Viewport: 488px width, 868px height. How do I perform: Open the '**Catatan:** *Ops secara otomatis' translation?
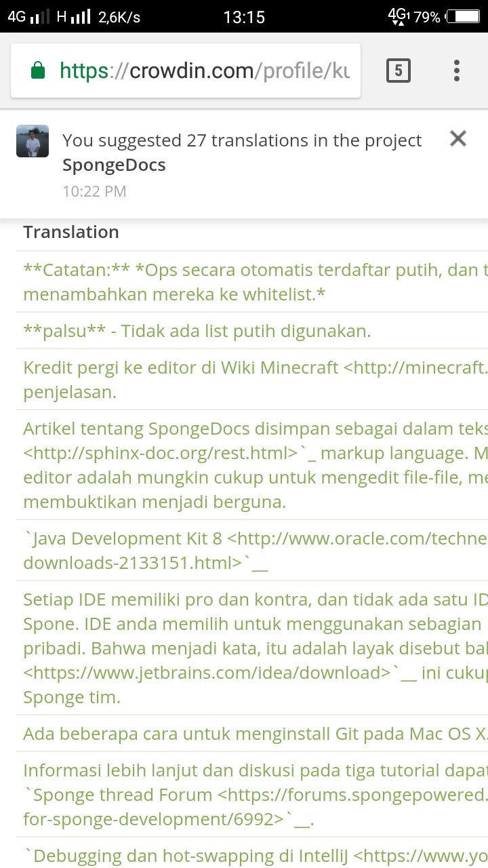[x=252, y=282]
